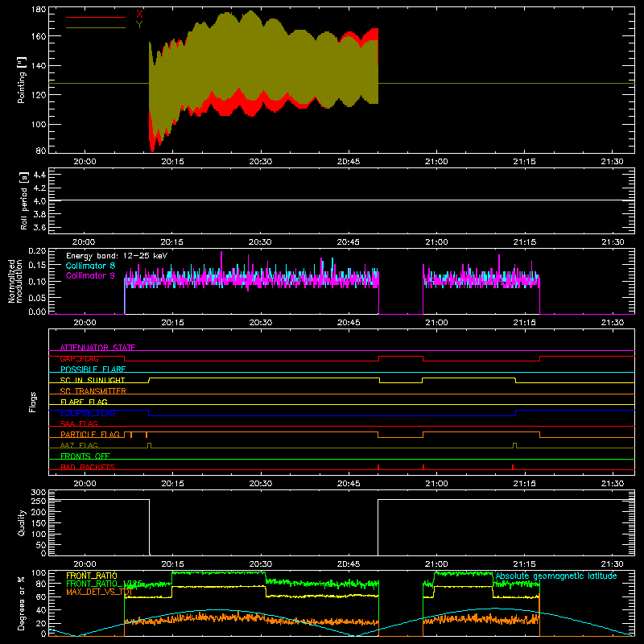
Task: Click the SAA_FLAG label
Action: point(79,423)
